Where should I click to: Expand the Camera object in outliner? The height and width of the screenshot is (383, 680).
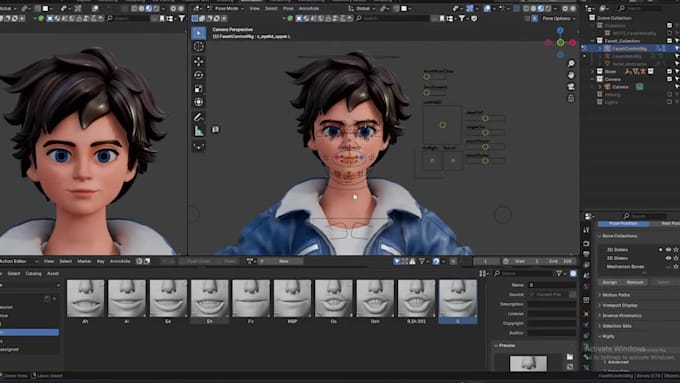pos(600,87)
